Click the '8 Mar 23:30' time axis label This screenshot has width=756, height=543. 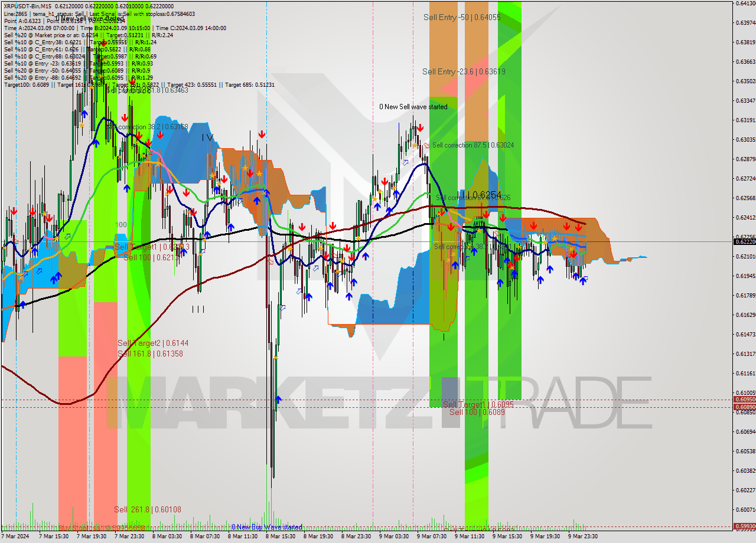point(356,537)
